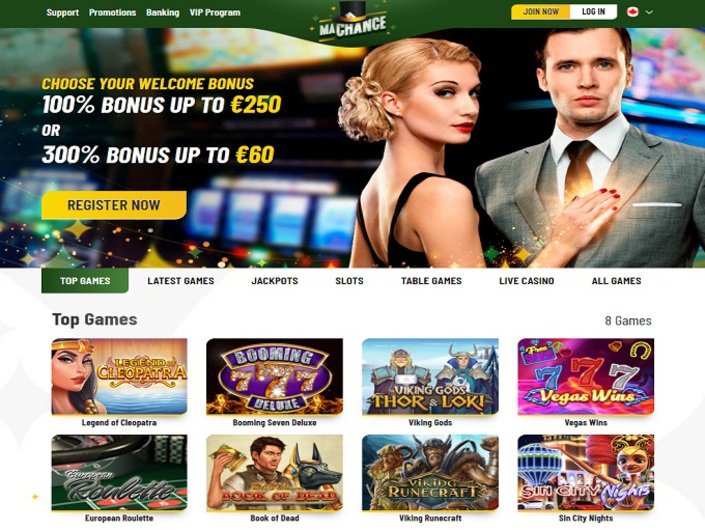Viewport: 705px width, 530px height.
Task: Play the Sin City Nights game
Action: click(586, 472)
